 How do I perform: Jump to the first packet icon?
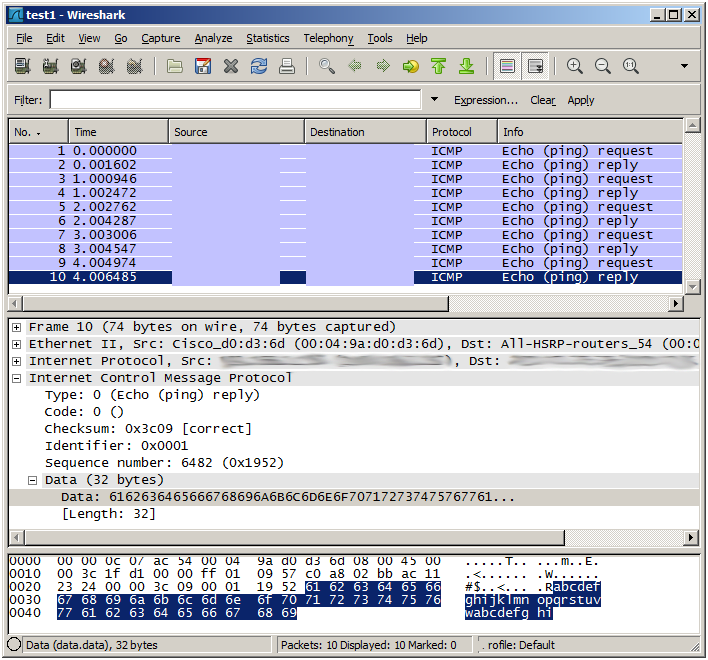[x=438, y=66]
